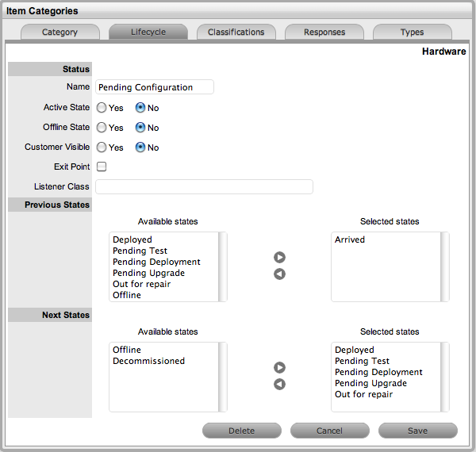The image size is (476, 452).
Task: Select Out for repair in Previous States available
Action: click(x=141, y=284)
